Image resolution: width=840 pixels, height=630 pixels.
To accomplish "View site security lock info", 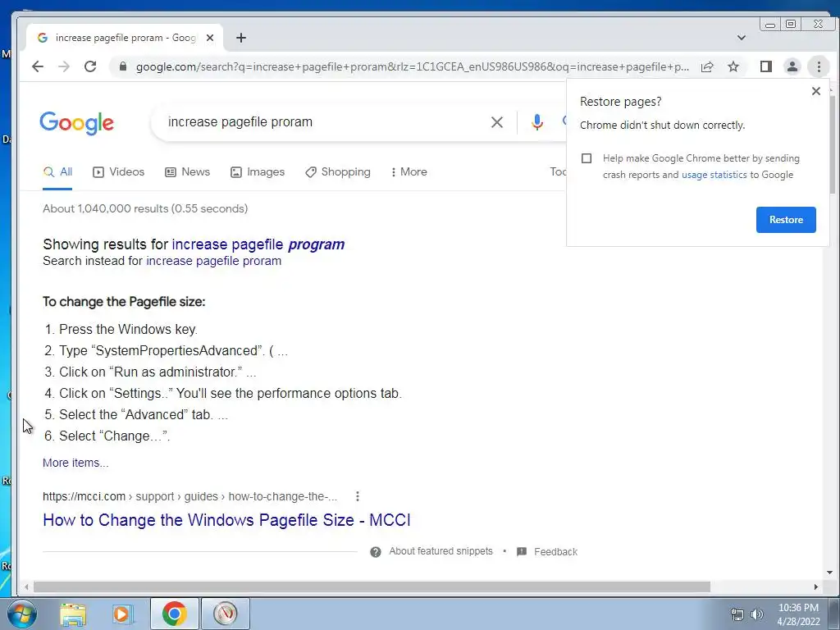I will [x=123, y=66].
